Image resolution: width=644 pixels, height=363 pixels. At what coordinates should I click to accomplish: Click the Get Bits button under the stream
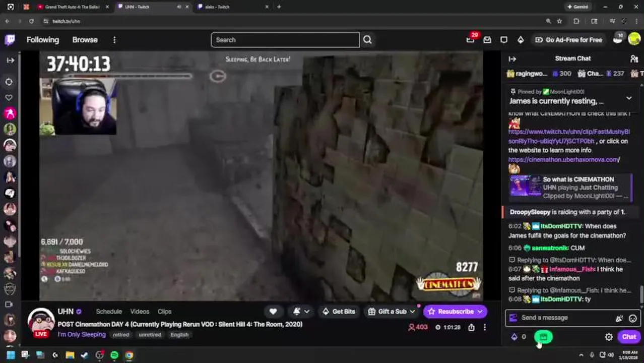tap(339, 312)
